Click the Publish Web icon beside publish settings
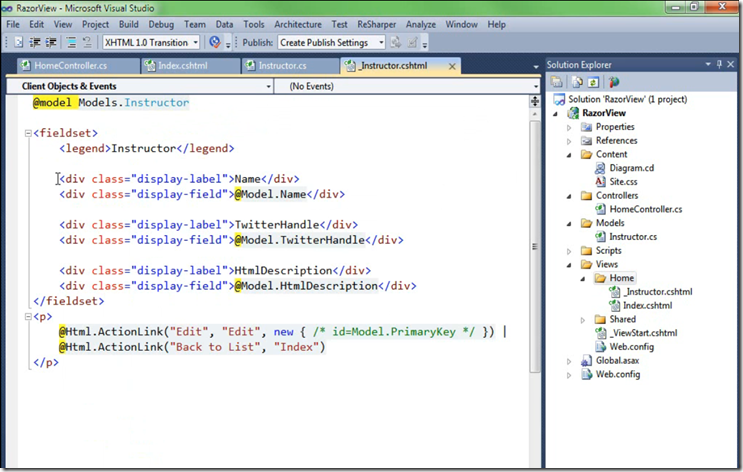Image resolution: width=743 pixels, height=472 pixels. (396, 42)
